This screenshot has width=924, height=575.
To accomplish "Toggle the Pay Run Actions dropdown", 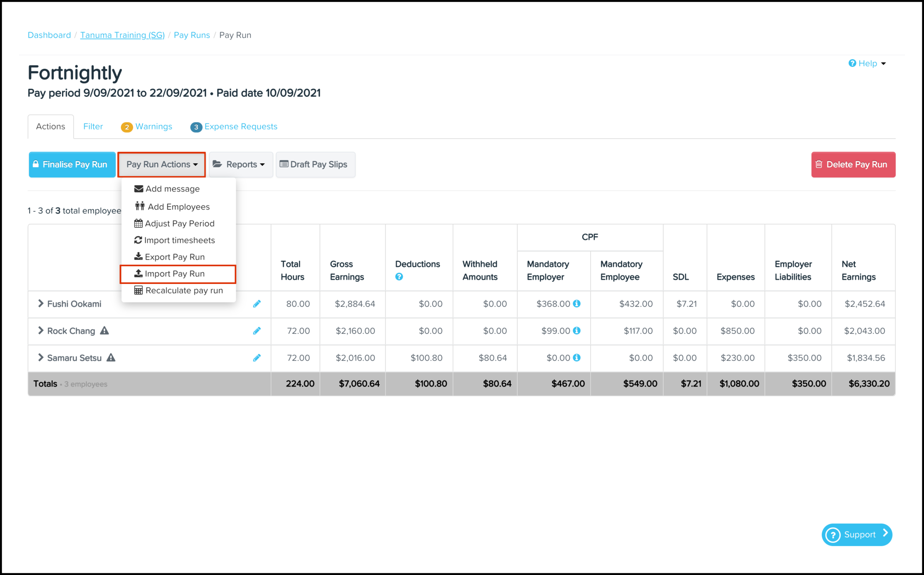I will (x=162, y=165).
